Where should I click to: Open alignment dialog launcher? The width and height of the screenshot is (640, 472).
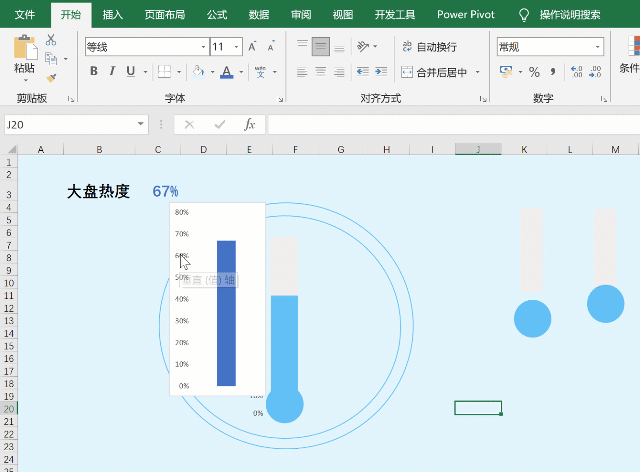pyautogui.click(x=483, y=99)
